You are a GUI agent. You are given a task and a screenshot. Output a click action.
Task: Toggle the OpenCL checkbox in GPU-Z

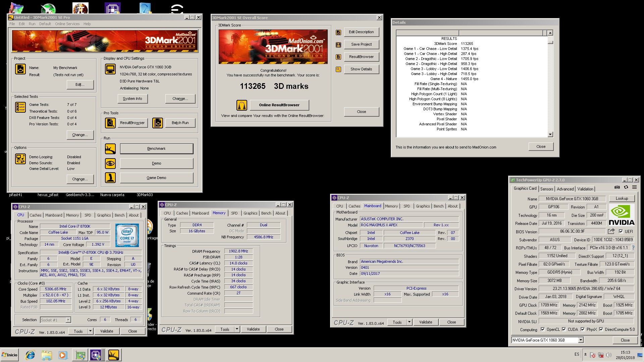click(x=543, y=329)
